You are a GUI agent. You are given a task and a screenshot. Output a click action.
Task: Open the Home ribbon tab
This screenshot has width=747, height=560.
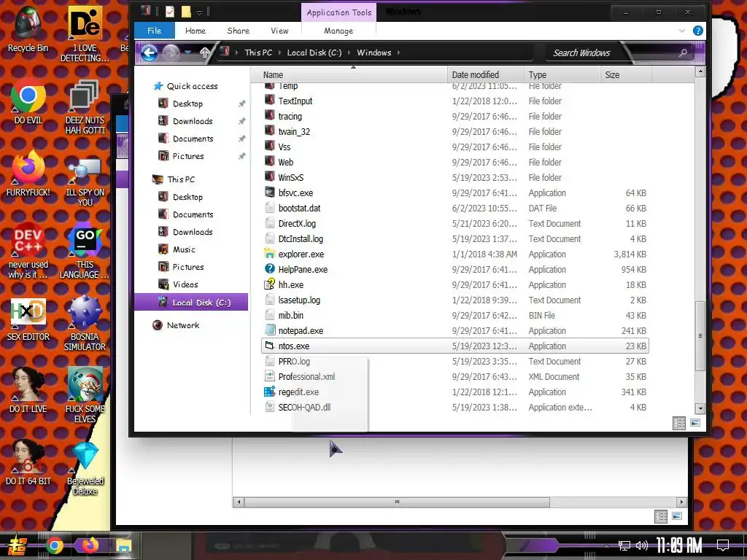[196, 31]
